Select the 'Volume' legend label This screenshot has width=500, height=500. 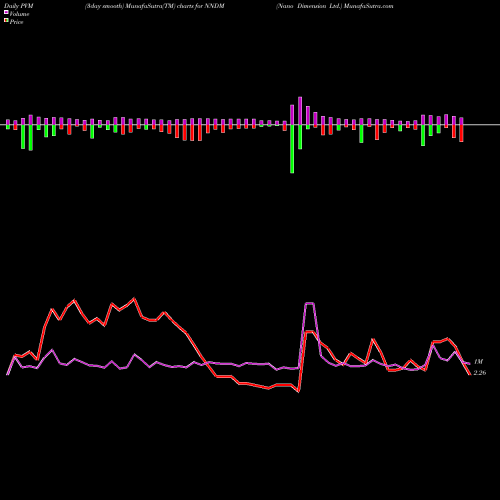pos(19,14)
